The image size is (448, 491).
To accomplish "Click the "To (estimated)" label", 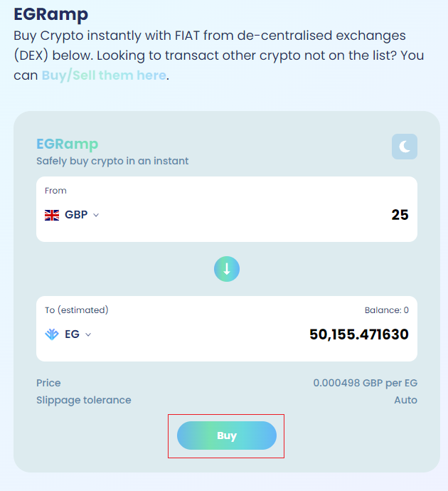I will click(x=76, y=310).
